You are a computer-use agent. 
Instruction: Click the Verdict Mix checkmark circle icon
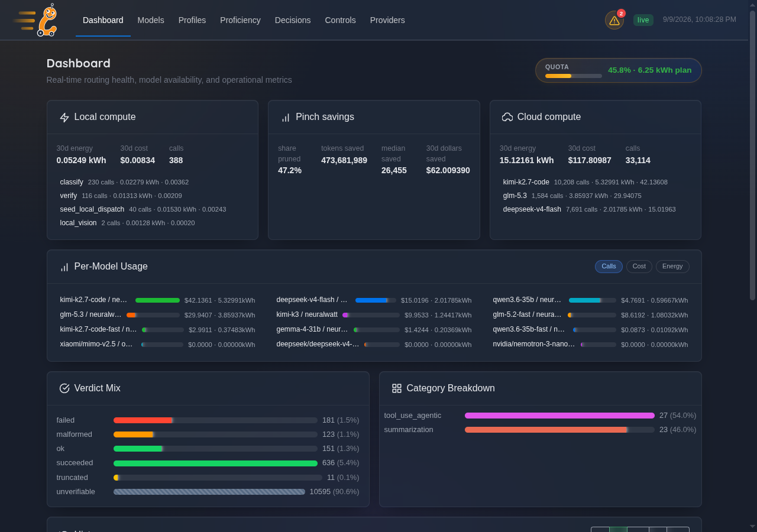coord(64,388)
